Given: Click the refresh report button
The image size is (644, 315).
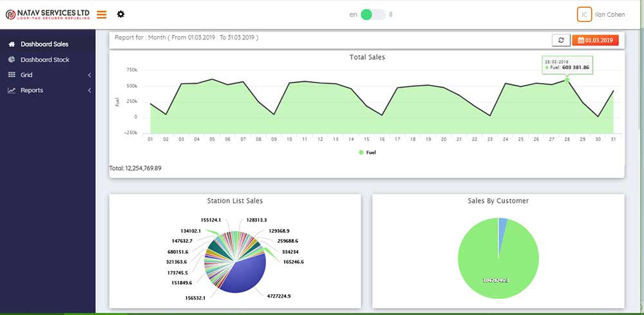Looking at the screenshot, I should [561, 40].
